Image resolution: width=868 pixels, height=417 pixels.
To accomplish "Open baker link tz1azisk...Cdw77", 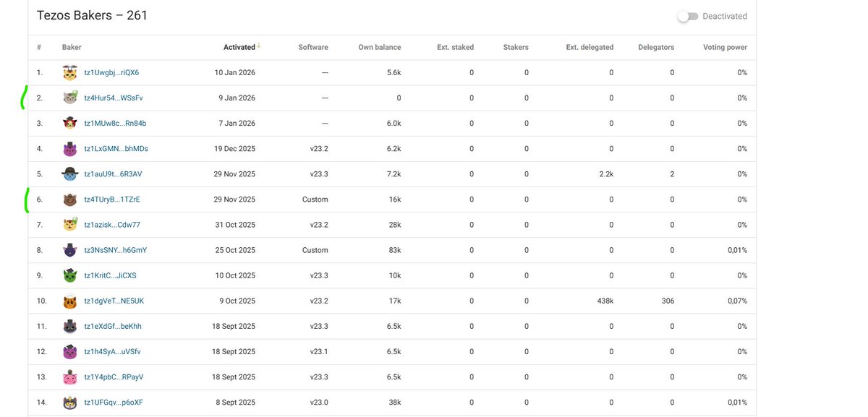I will click(x=112, y=225).
